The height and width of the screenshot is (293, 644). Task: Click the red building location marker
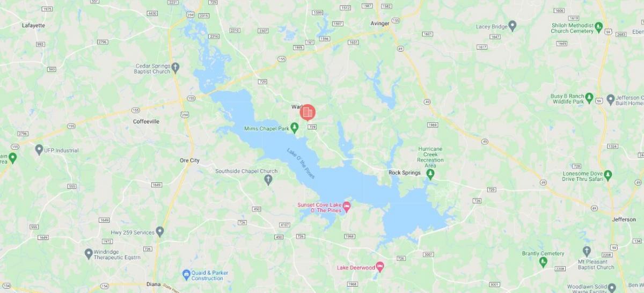coord(308,112)
